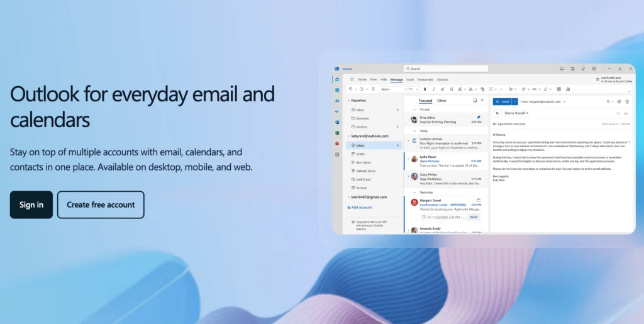Click the font color A icon
This screenshot has width=644, height=324.
click(470, 89)
